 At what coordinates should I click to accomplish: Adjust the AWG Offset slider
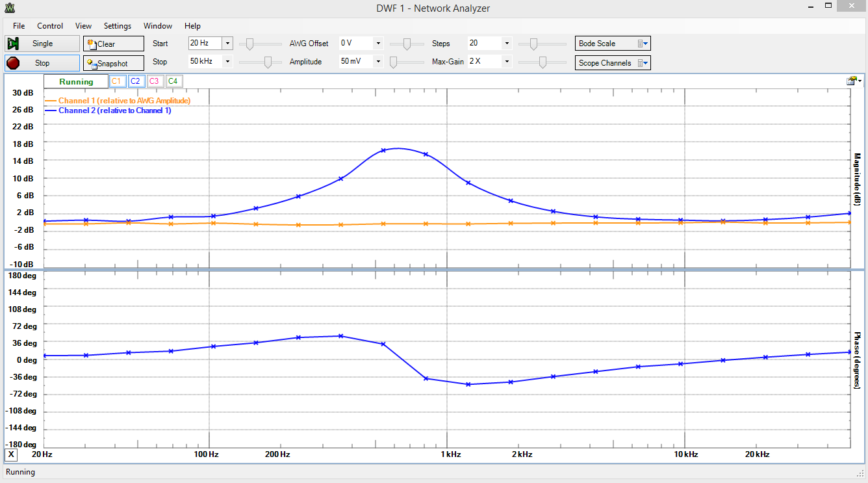pyautogui.click(x=407, y=44)
